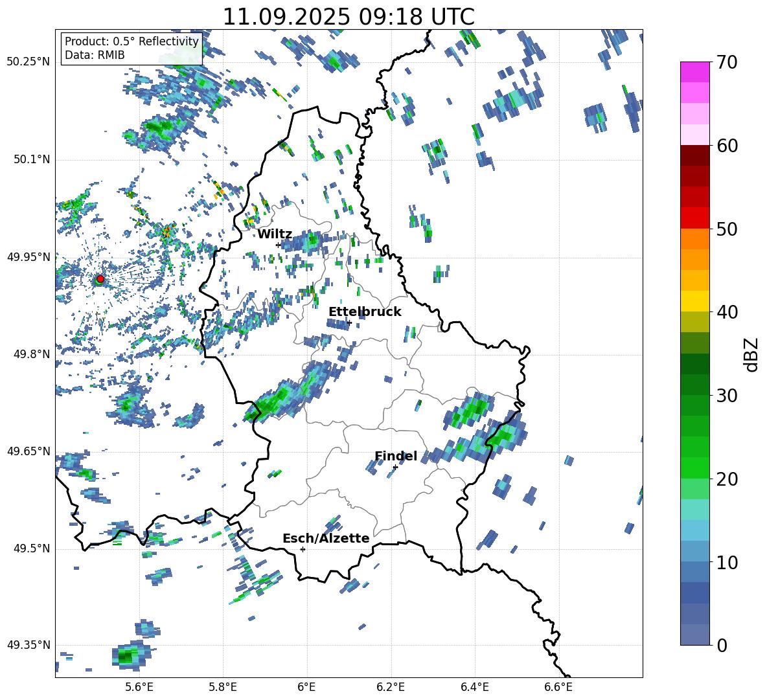Click the dark maroon colorbar segment below 60
767x700 pixels.
pos(695,155)
